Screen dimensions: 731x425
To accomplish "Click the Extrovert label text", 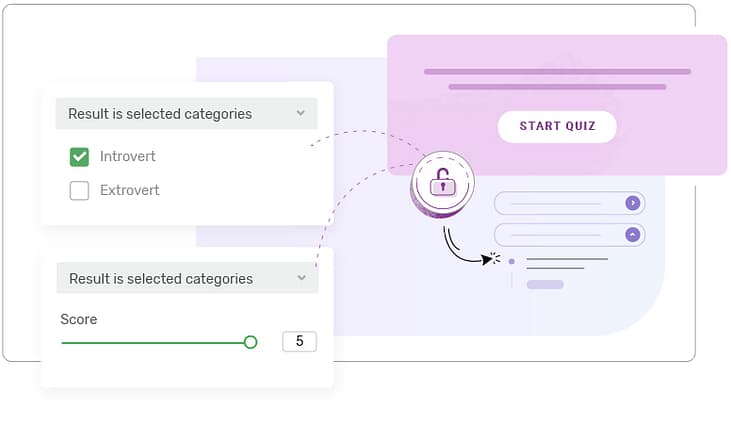I will (129, 190).
